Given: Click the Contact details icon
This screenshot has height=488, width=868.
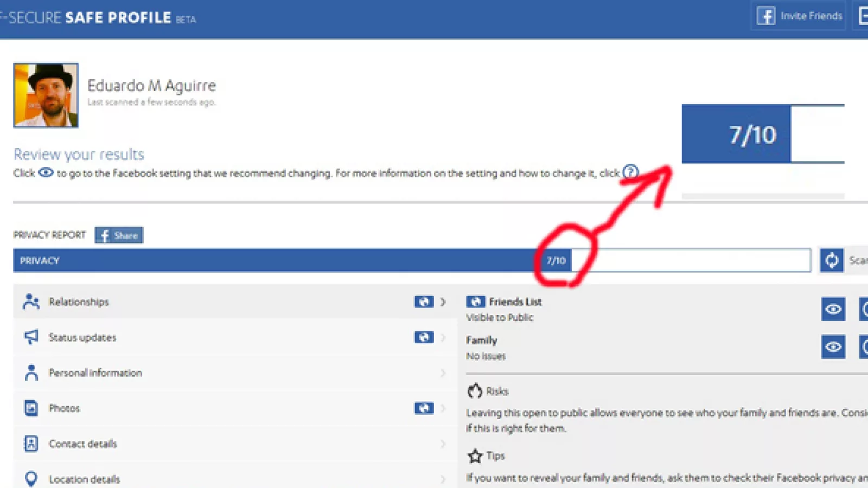Looking at the screenshot, I should [x=31, y=444].
